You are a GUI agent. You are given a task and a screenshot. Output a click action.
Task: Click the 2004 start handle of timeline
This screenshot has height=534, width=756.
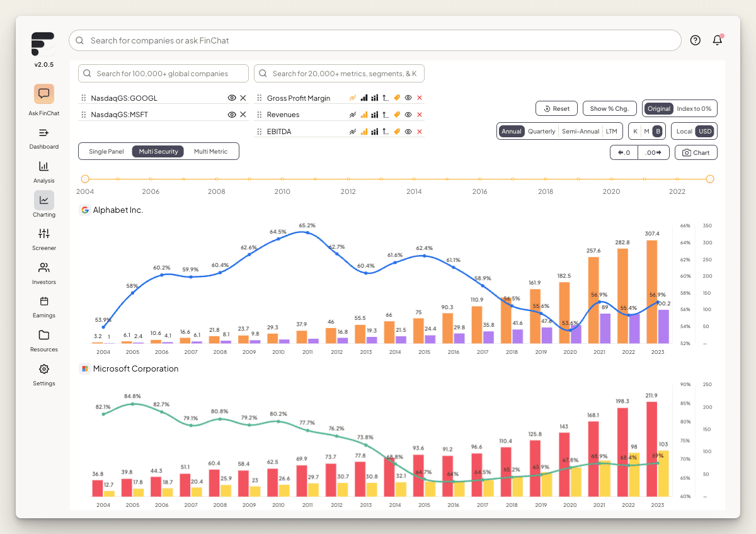[x=85, y=179]
